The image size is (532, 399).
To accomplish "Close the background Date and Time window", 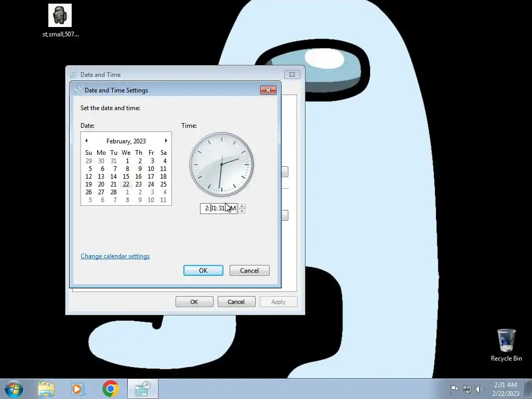I will pos(292,74).
